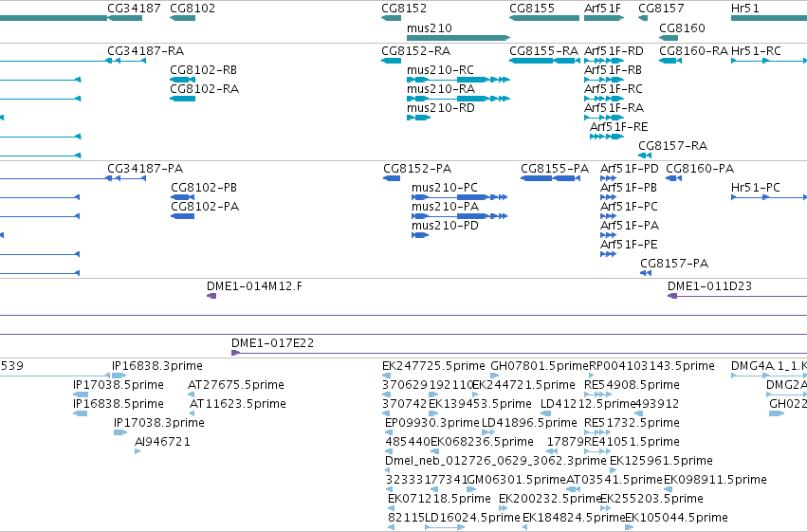Select the Arf51F gene label
Viewport: 807px width, 532px height.
pyautogui.click(x=603, y=9)
